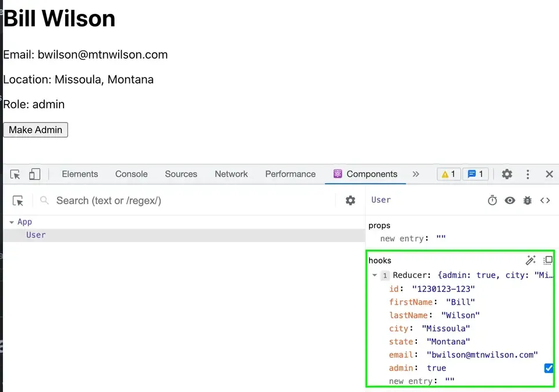Viewport: 559px width, 392px height.
Task: Inspect matching DOM element eye icon
Action: point(510,201)
